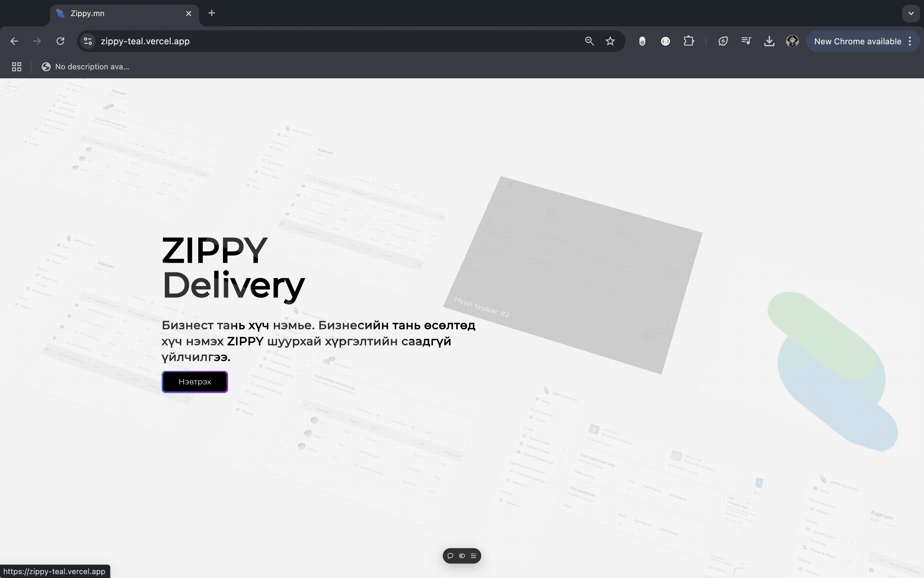Image resolution: width=924 pixels, height=578 pixels.
Task: Go forward to the next page
Action: pyautogui.click(x=37, y=41)
